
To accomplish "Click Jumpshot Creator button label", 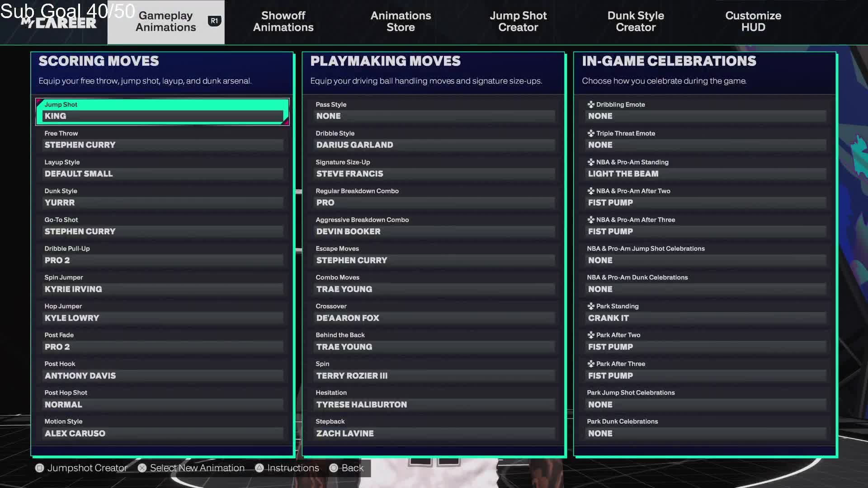I will click(x=87, y=468).
